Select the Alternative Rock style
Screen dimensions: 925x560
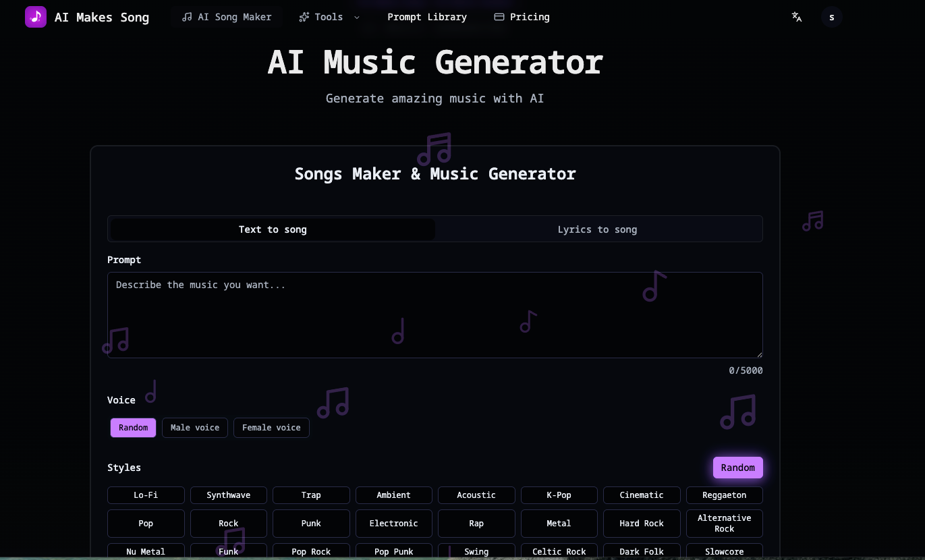[724, 523]
